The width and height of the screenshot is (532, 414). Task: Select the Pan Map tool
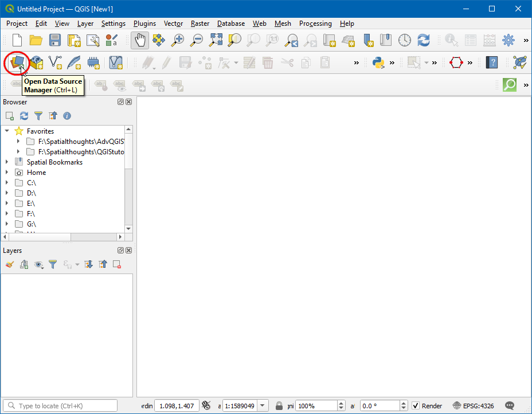tap(139, 40)
